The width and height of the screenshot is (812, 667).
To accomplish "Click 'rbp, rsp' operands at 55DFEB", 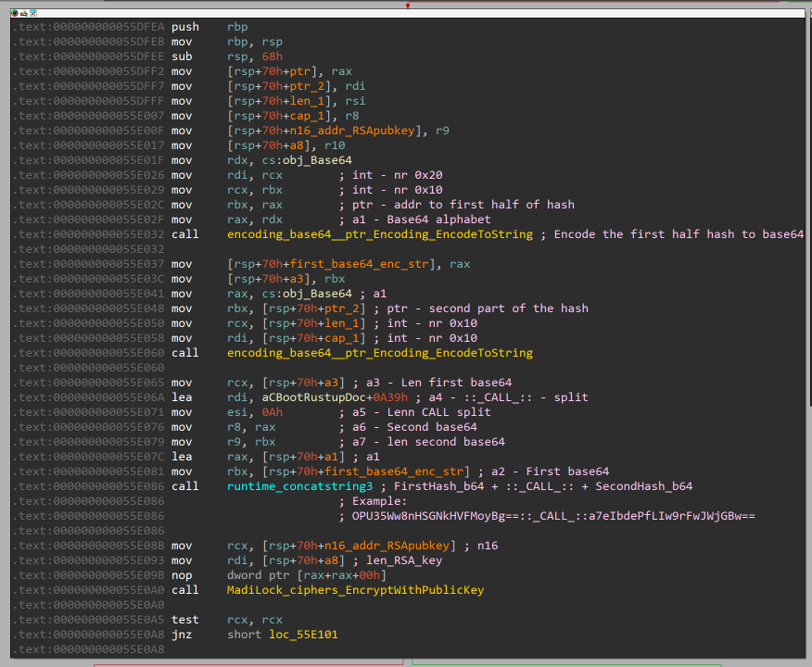I will [x=255, y=42].
